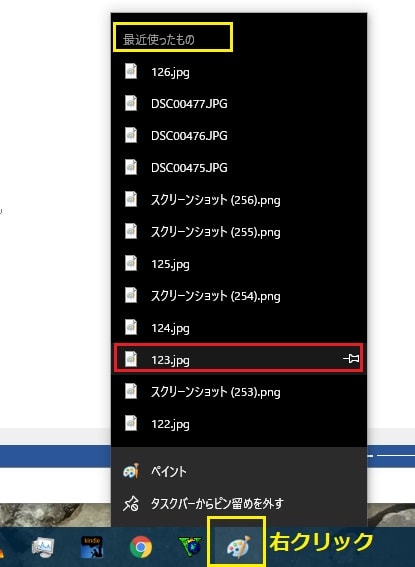Click the green globe icon on the taskbar
The image size is (415, 567).
(190, 546)
